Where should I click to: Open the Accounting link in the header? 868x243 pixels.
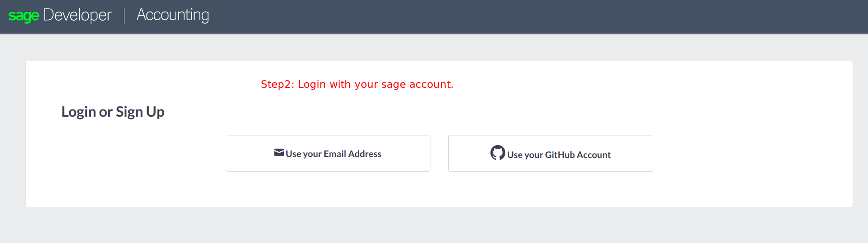point(173,15)
